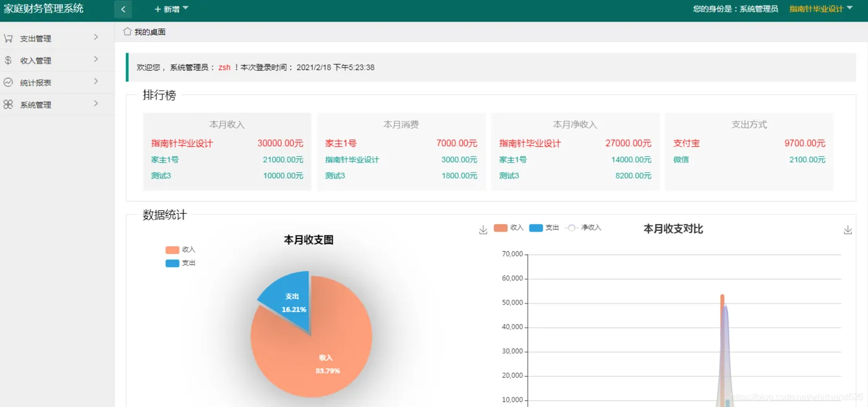
Task: Click the 本月收入 card heading
Action: pyautogui.click(x=227, y=125)
